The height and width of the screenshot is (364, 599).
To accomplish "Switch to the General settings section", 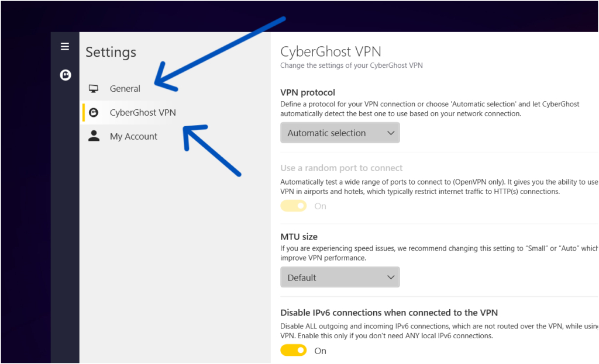I will tap(125, 88).
